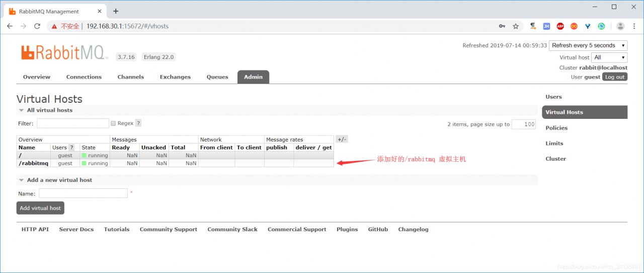Screen dimensions: 644x273
Task: Open the GitHub footer link
Action: 378,229
